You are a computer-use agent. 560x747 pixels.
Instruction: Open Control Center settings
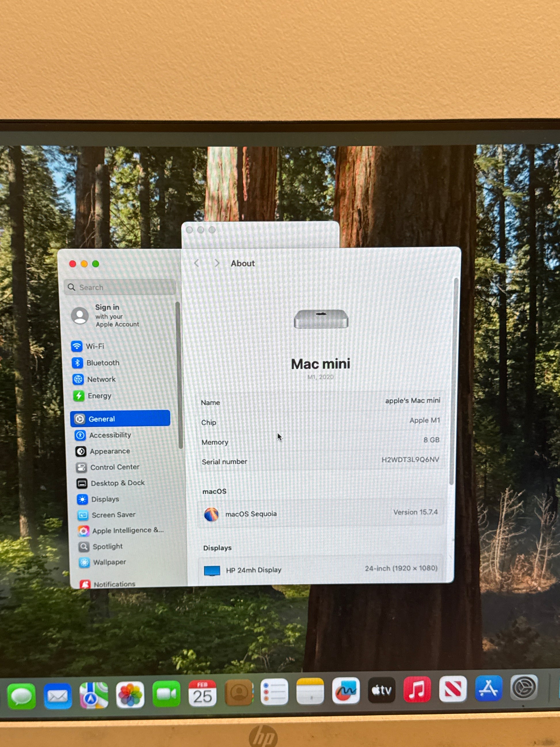coord(115,467)
